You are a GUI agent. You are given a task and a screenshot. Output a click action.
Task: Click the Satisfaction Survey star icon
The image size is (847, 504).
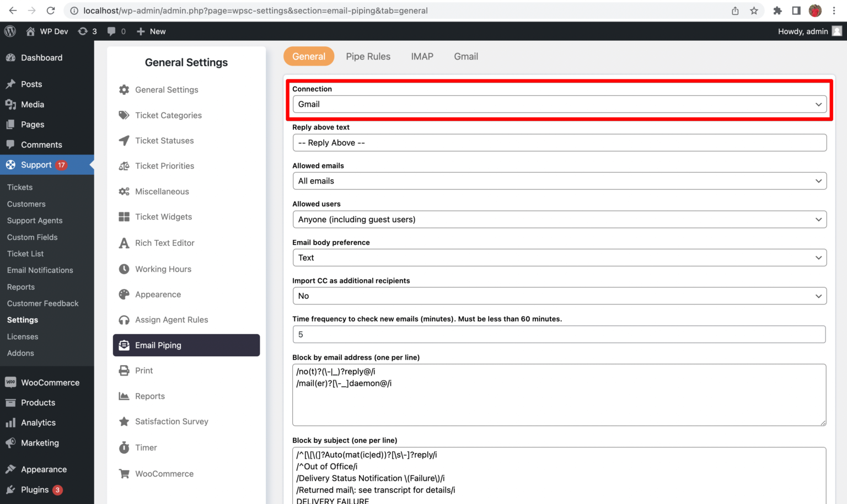pyautogui.click(x=124, y=421)
